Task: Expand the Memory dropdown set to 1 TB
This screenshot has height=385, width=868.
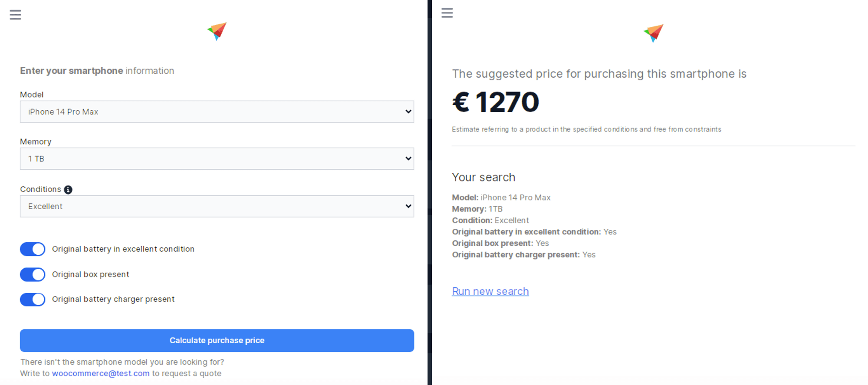Action: click(217, 159)
